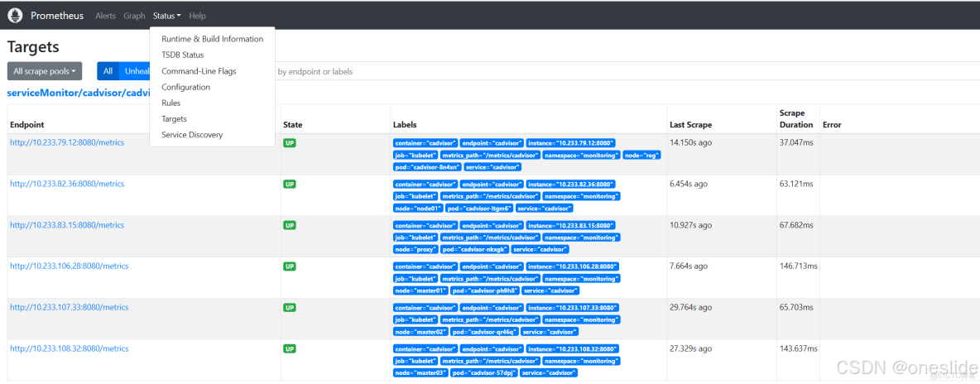The width and height of the screenshot is (980, 384).
Task: Click UP badge for 10.233.107.33 row
Action: coord(290,308)
